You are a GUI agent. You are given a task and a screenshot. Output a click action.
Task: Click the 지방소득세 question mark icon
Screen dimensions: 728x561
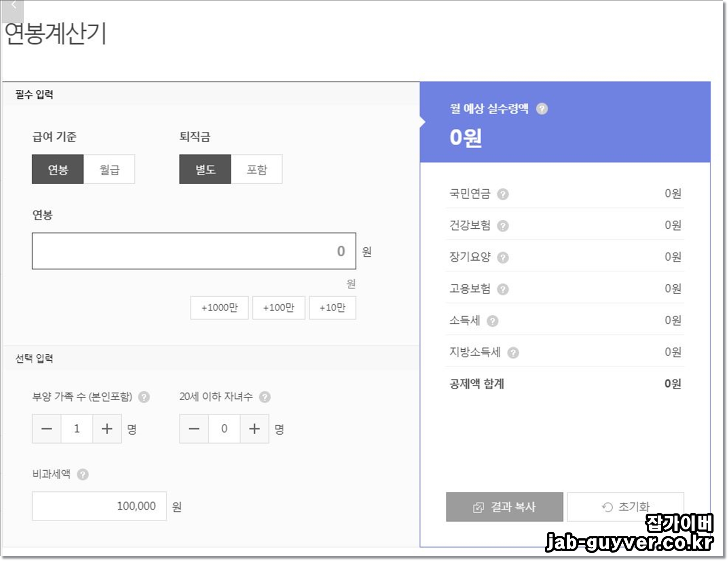point(514,353)
